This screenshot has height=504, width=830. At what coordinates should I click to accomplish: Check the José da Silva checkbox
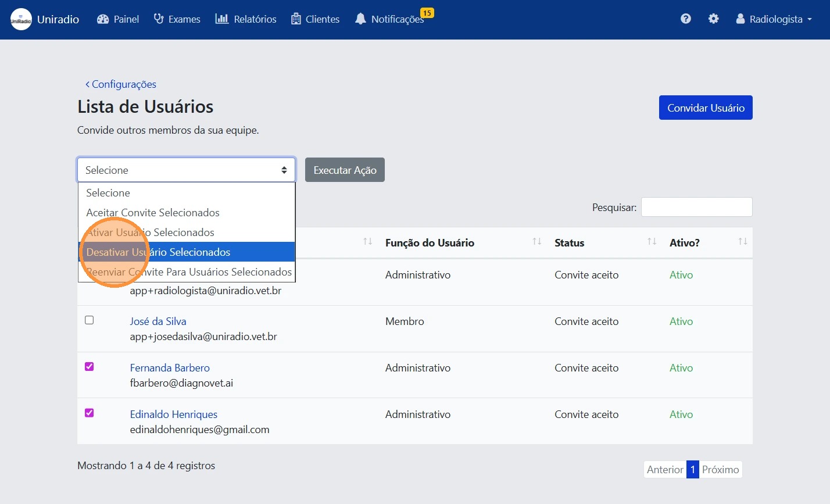point(90,320)
